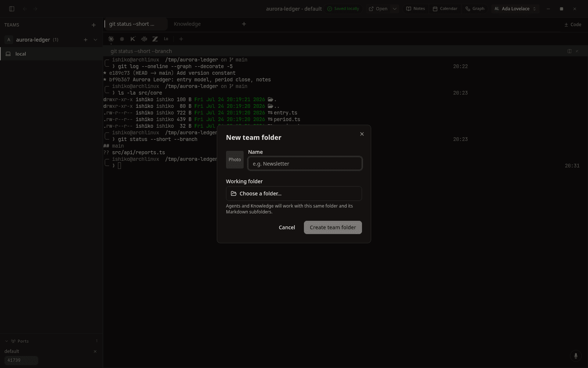The height and width of the screenshot is (368, 588).
Task: Click the Saved locally status indicator
Action: (343, 9)
